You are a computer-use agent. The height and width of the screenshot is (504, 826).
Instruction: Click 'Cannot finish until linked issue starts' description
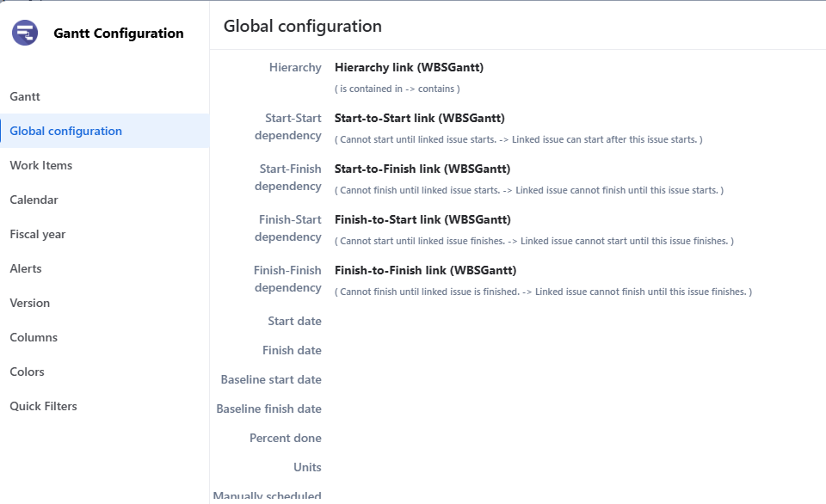pyautogui.click(x=529, y=190)
